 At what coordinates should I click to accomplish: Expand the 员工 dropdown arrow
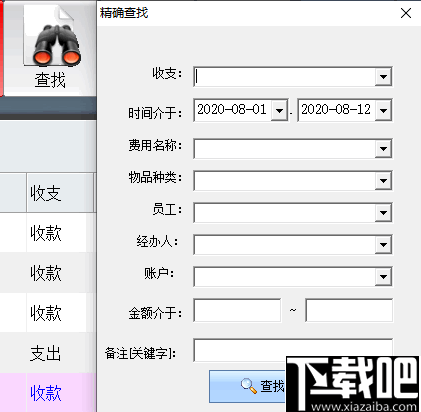pyautogui.click(x=383, y=213)
